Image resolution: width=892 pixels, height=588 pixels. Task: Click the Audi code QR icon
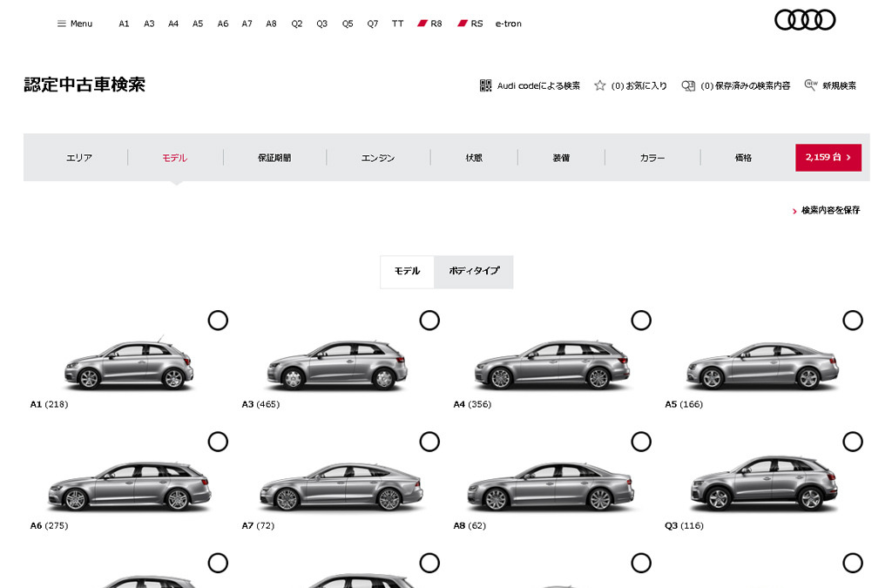coord(485,85)
